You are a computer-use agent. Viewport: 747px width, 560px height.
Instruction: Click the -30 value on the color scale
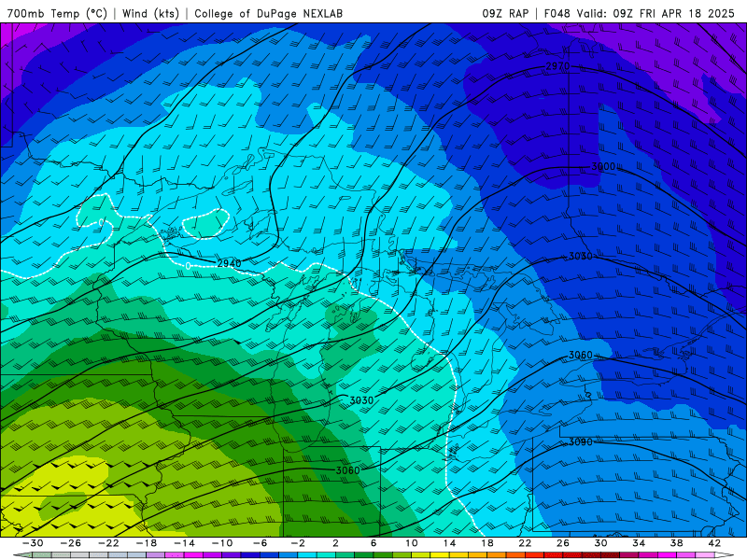tap(33, 543)
